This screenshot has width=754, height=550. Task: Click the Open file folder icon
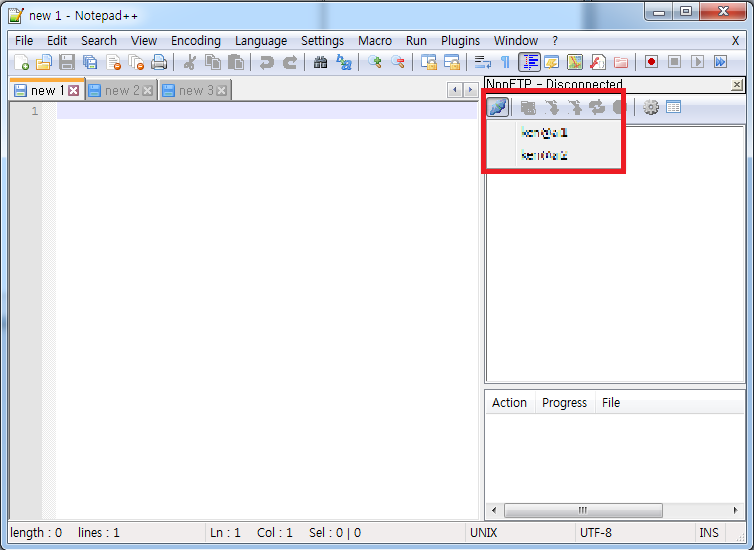click(44, 62)
